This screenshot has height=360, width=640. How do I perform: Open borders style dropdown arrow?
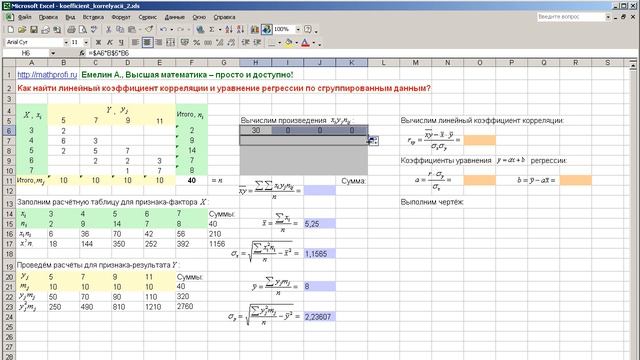click(x=280, y=42)
